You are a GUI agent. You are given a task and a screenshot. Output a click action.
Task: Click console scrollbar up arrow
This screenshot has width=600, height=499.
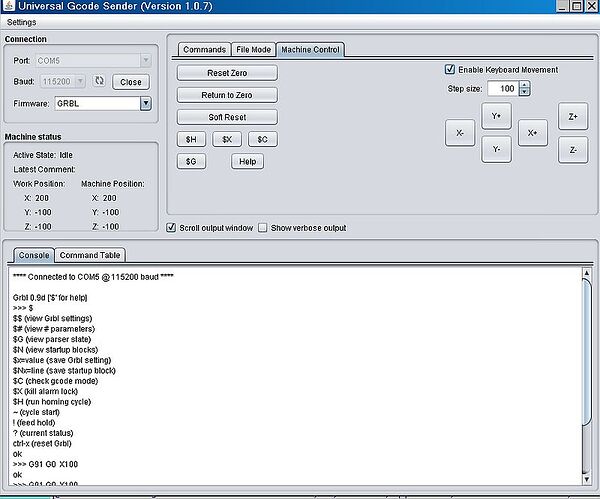[x=586, y=273]
